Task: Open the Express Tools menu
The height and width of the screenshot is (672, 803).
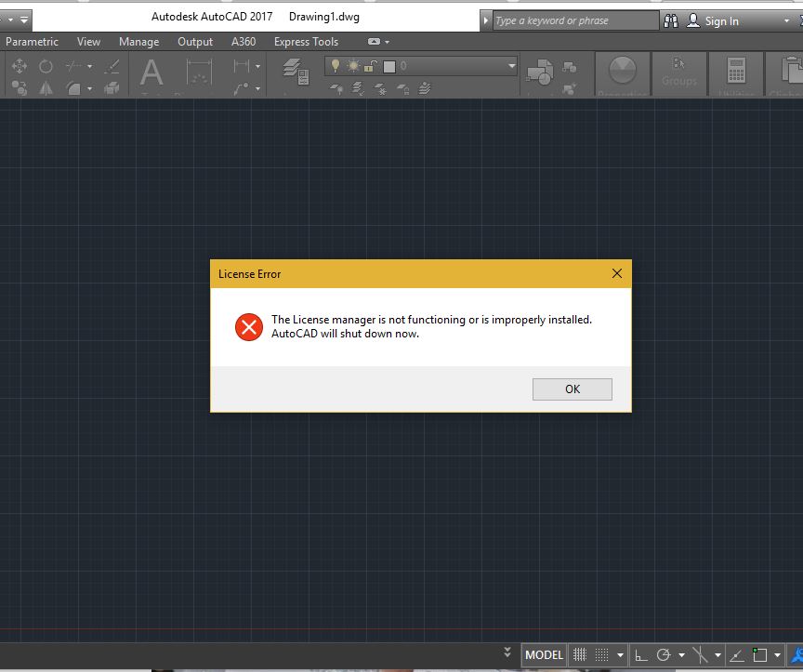Action: [x=306, y=42]
